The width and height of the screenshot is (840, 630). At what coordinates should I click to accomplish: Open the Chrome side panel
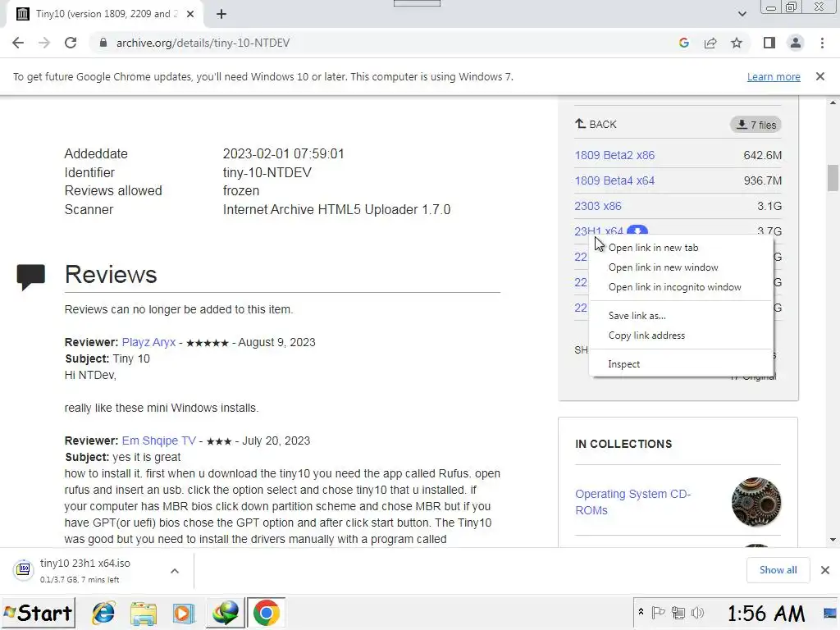(769, 43)
